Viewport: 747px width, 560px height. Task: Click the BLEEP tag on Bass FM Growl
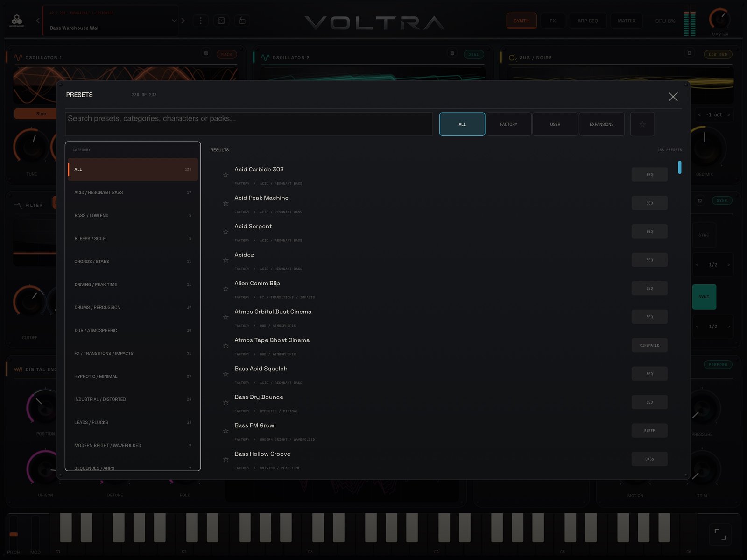coord(649,431)
